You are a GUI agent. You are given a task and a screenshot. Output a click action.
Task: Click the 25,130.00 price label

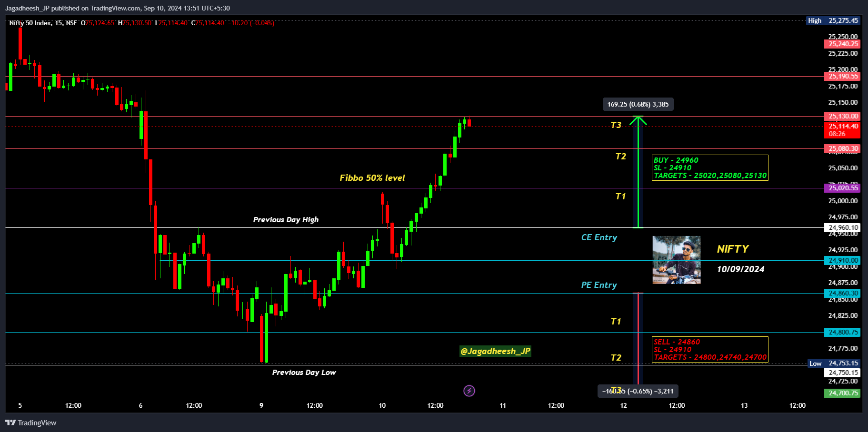[x=842, y=116]
